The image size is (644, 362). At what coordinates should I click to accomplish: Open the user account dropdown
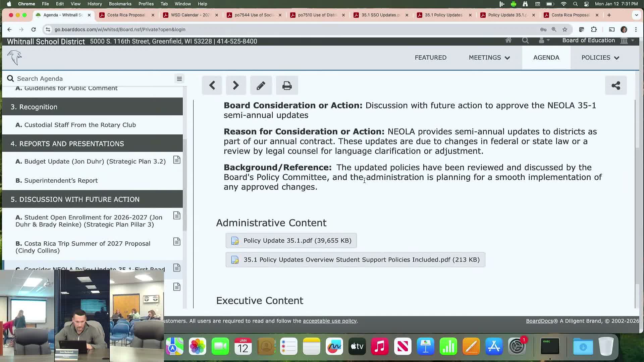click(544, 41)
